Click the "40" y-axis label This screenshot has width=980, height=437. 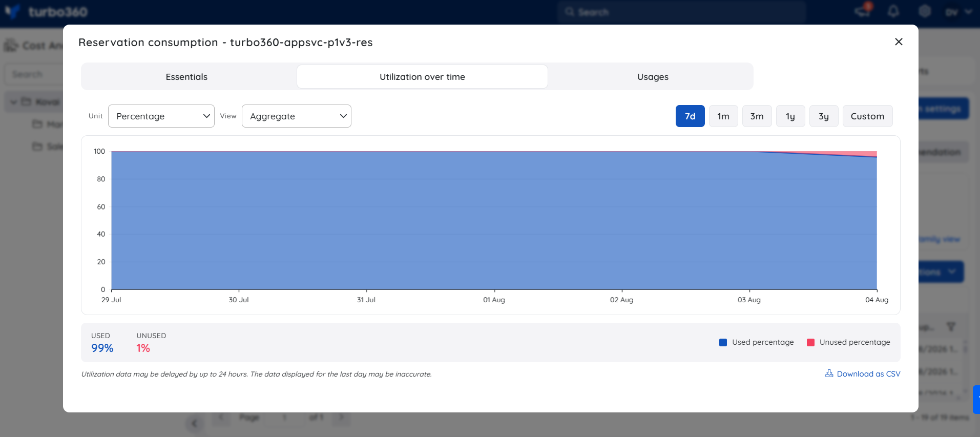101,234
